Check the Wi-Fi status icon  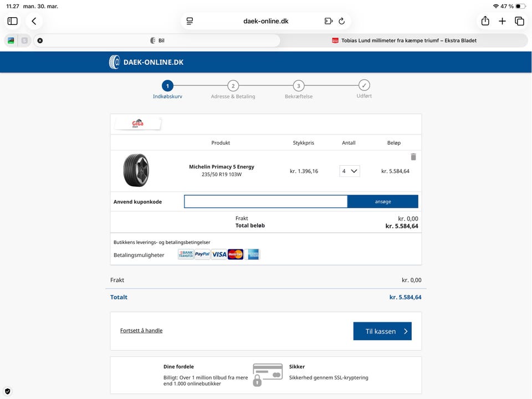coord(495,6)
